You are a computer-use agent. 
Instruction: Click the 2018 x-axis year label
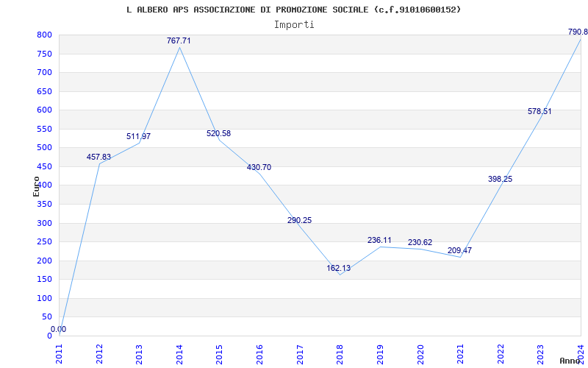(x=340, y=354)
